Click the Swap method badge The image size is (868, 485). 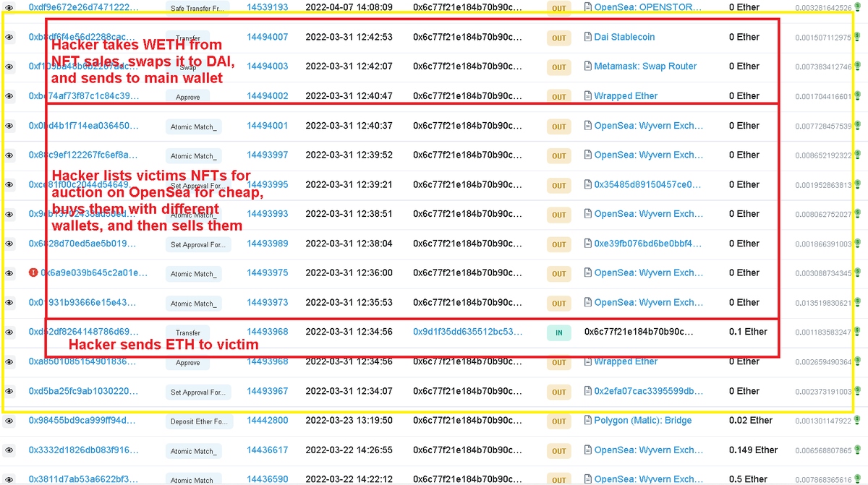pyautogui.click(x=188, y=67)
